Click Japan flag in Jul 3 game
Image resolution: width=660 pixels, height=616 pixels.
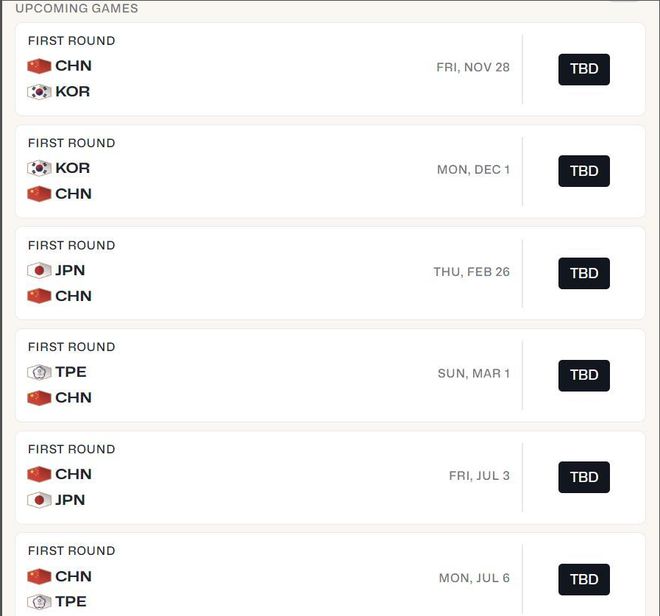pyautogui.click(x=39, y=500)
